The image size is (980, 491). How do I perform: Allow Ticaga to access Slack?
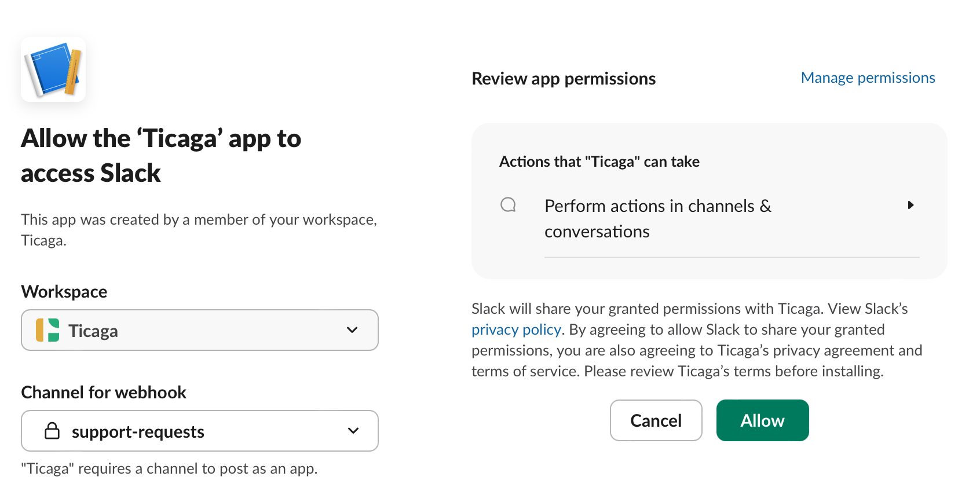[762, 420]
